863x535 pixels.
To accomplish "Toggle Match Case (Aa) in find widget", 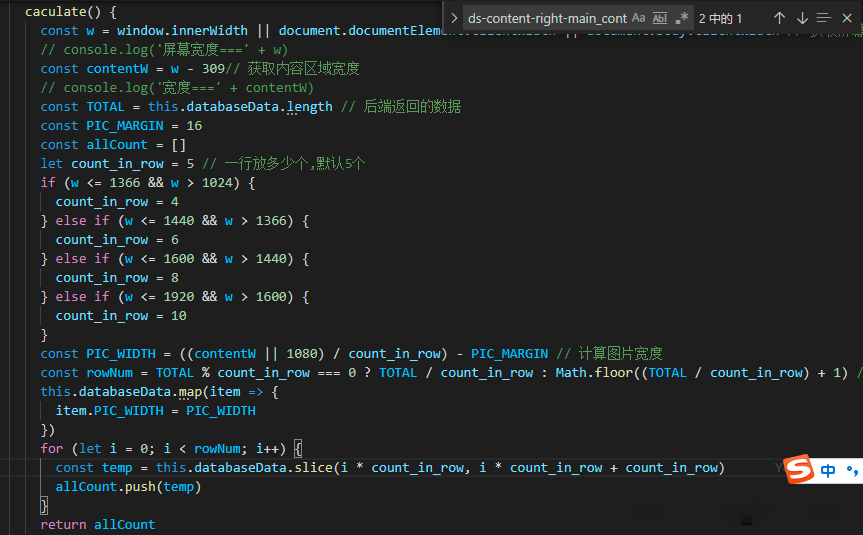I will [x=638, y=18].
